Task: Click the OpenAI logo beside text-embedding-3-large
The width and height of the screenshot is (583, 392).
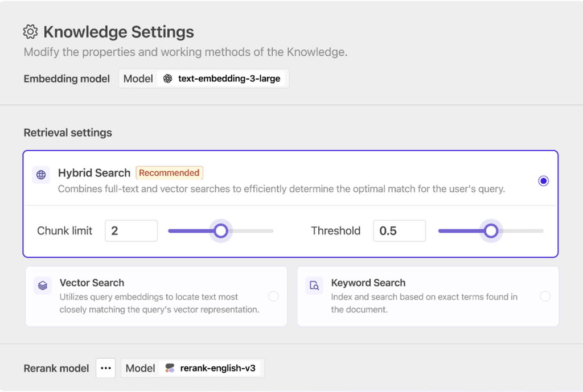Action: (x=167, y=79)
